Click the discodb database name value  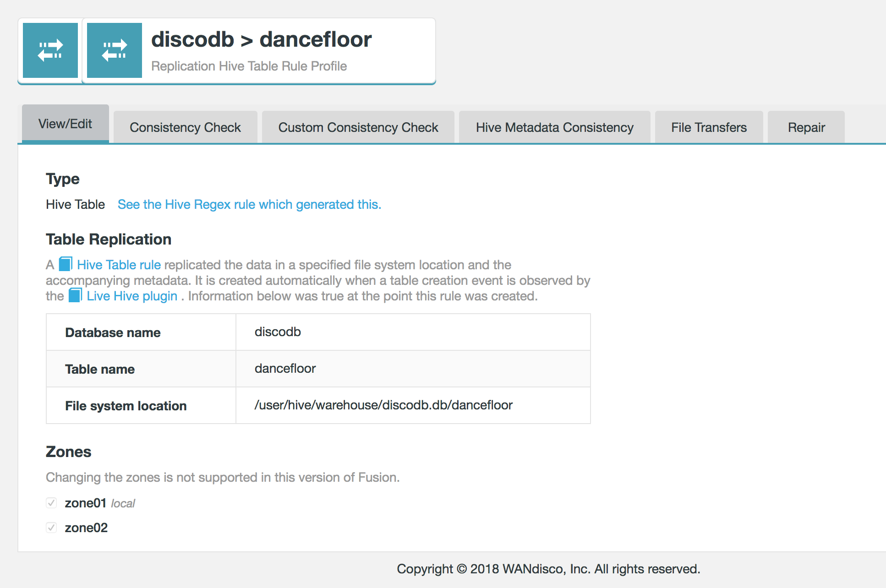[278, 332]
